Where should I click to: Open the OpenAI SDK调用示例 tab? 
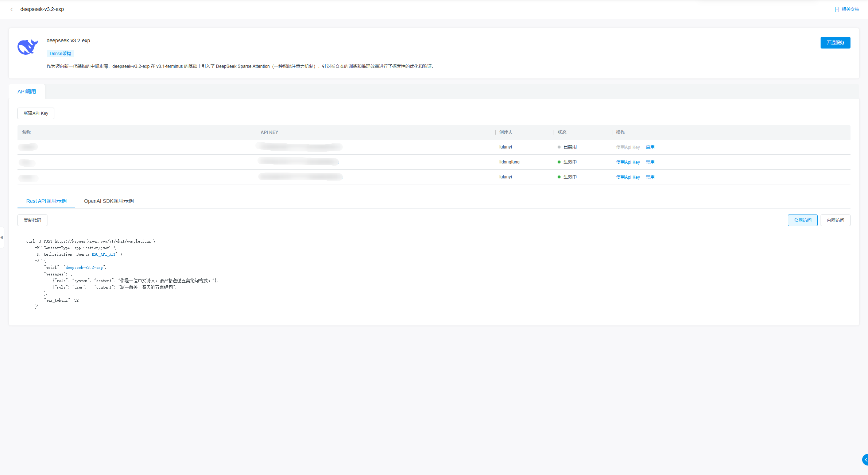(x=109, y=201)
